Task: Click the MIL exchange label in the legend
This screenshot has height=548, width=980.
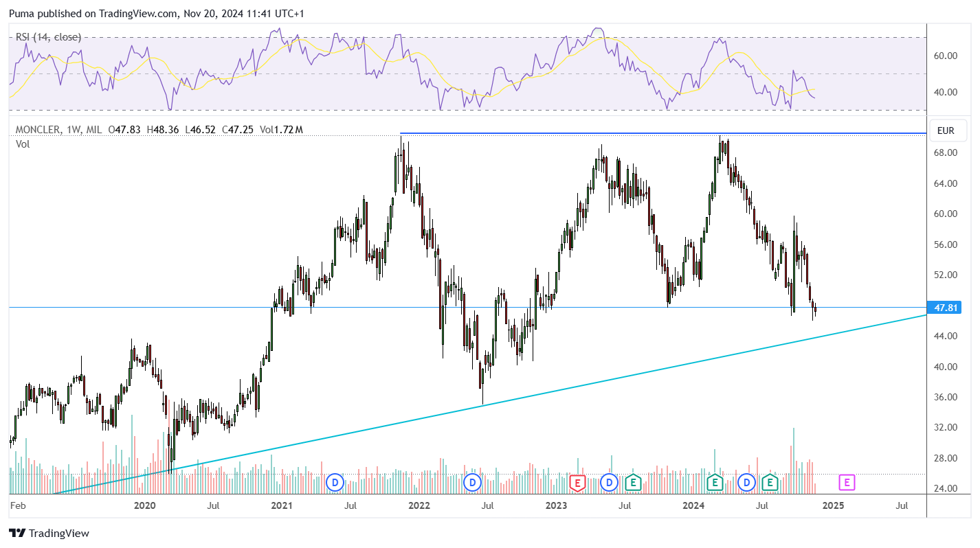Action: [x=95, y=129]
